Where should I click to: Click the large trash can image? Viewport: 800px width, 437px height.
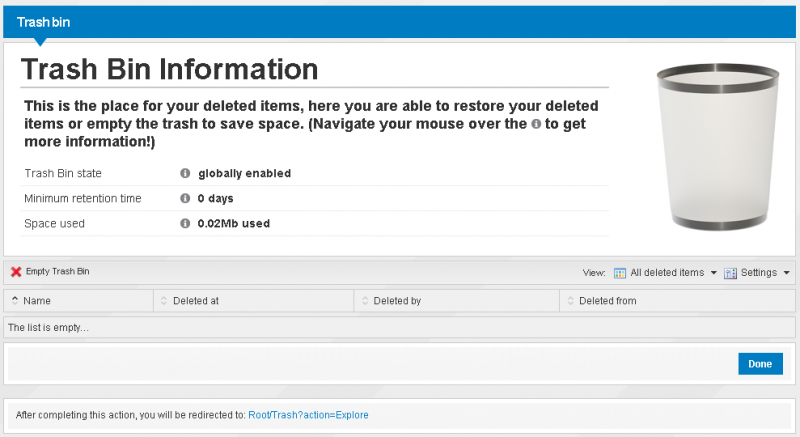(717, 146)
